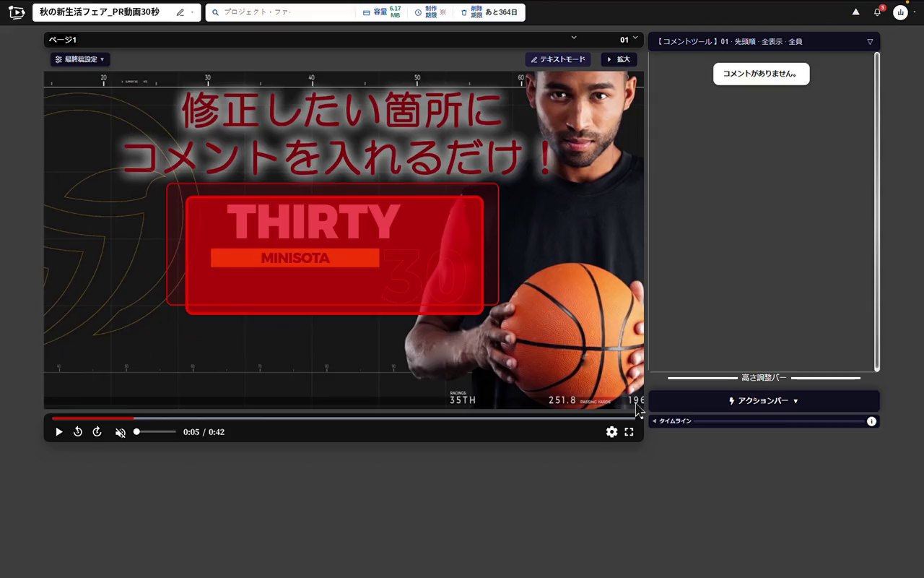This screenshot has width=924, height=578.
Task: Expand the ページ1 page selector
Action: 574,38
